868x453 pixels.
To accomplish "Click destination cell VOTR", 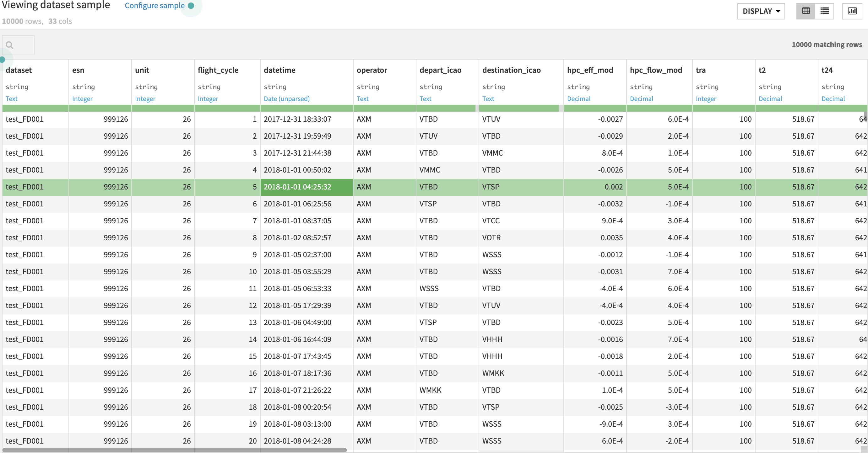I will (521, 237).
